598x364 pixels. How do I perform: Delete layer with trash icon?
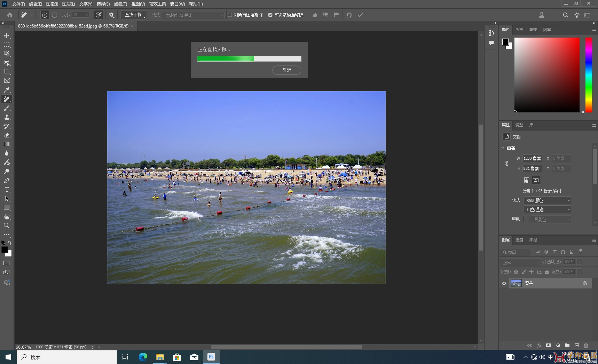point(586,346)
